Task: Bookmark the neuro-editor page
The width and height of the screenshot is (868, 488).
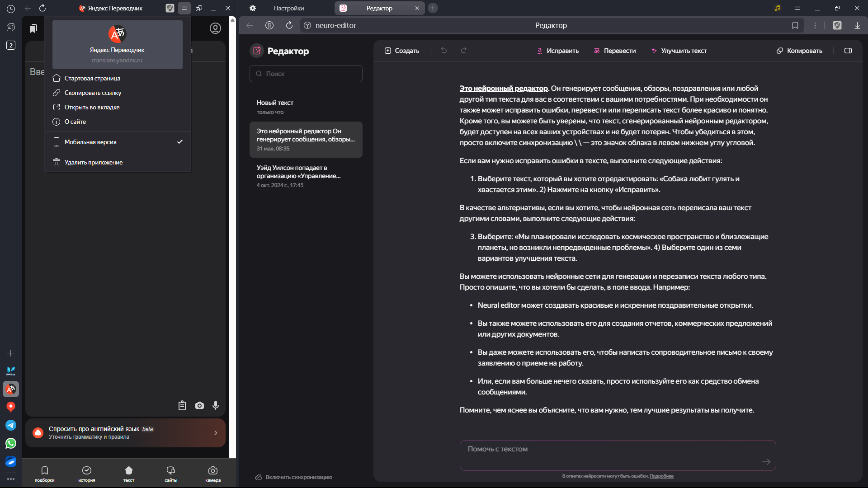Action: click(x=795, y=25)
